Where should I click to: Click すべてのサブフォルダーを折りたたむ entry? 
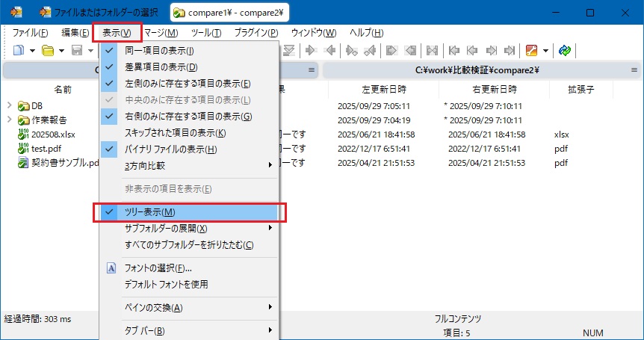(189, 245)
